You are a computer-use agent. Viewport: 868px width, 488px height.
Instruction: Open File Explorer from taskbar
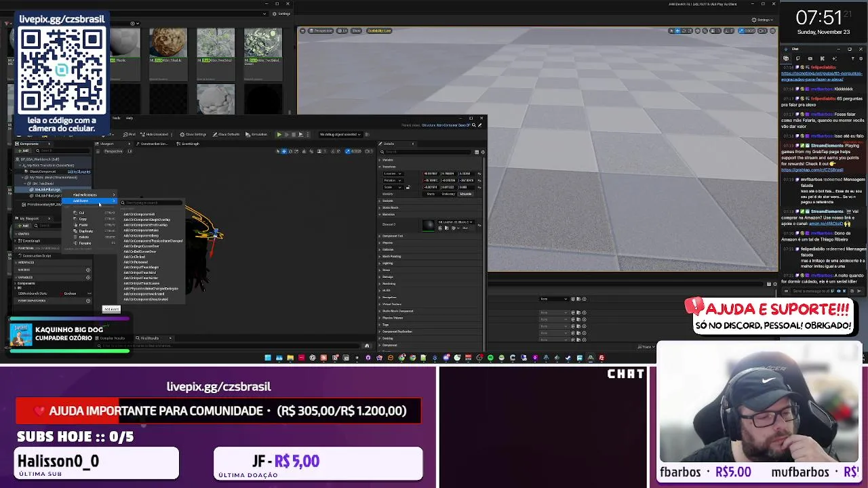(290, 357)
